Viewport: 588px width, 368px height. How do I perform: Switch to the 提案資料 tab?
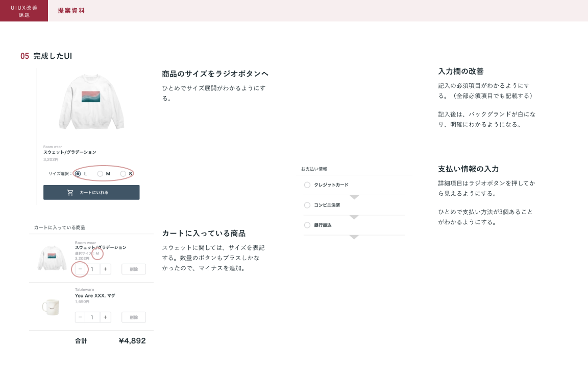(71, 11)
